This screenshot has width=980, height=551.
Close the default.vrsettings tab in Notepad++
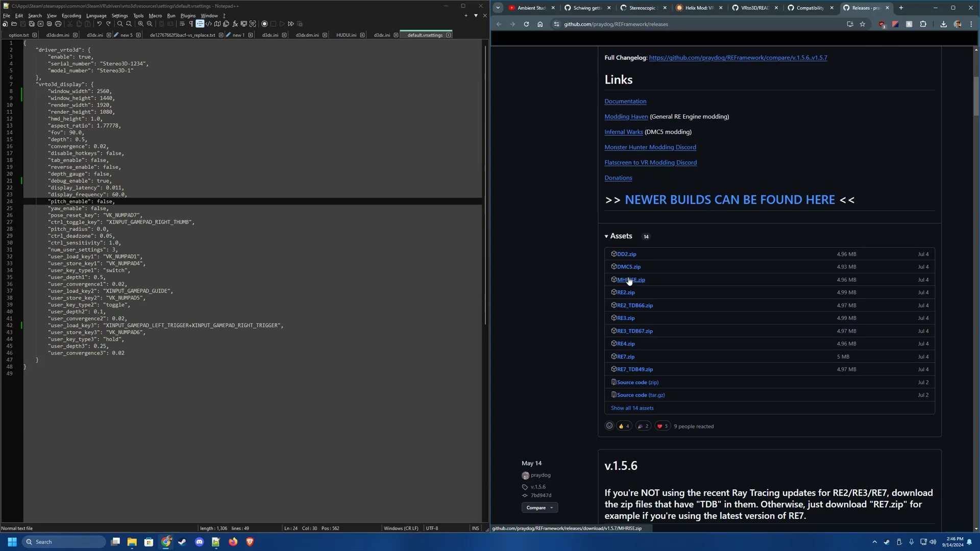pyautogui.click(x=449, y=35)
